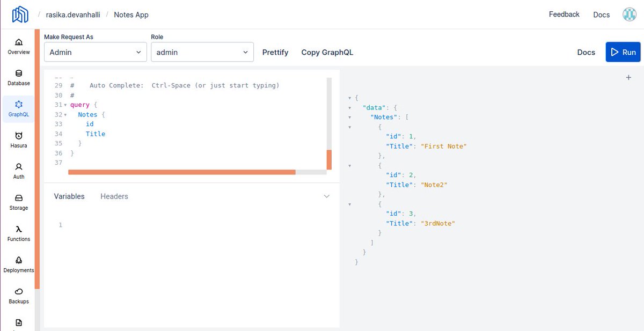Collapse the "Notes" array in response
Image resolution: width=644 pixels, height=331 pixels.
click(350, 117)
